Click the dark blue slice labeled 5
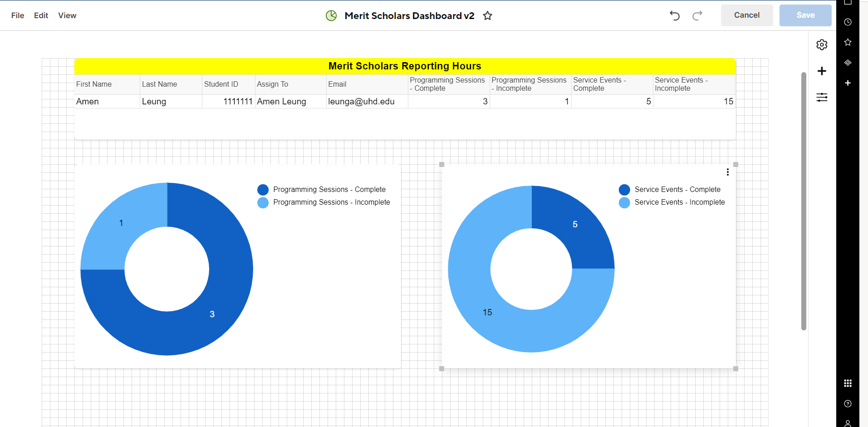The height and width of the screenshot is (427, 868). tap(575, 225)
